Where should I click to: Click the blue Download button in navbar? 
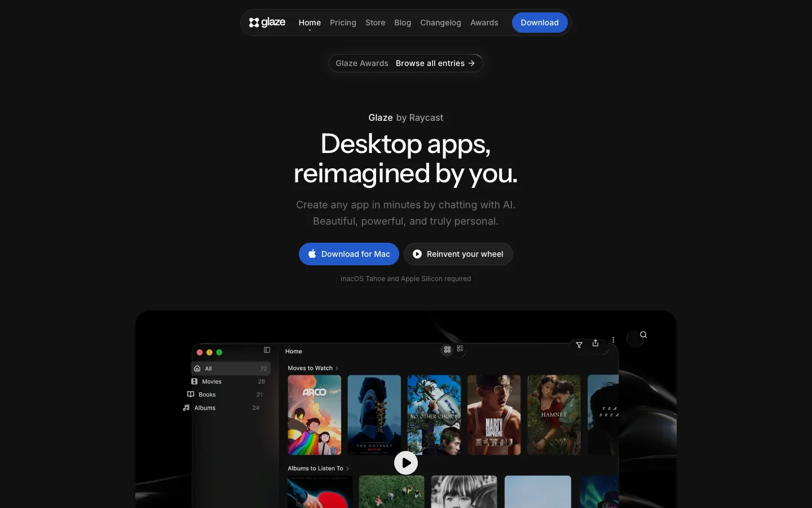[x=540, y=23]
